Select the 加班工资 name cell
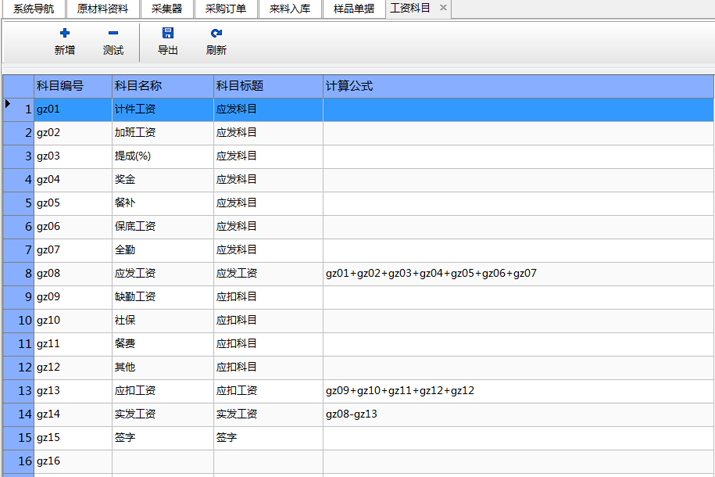Viewport: 715px width, 477px height. coord(163,133)
